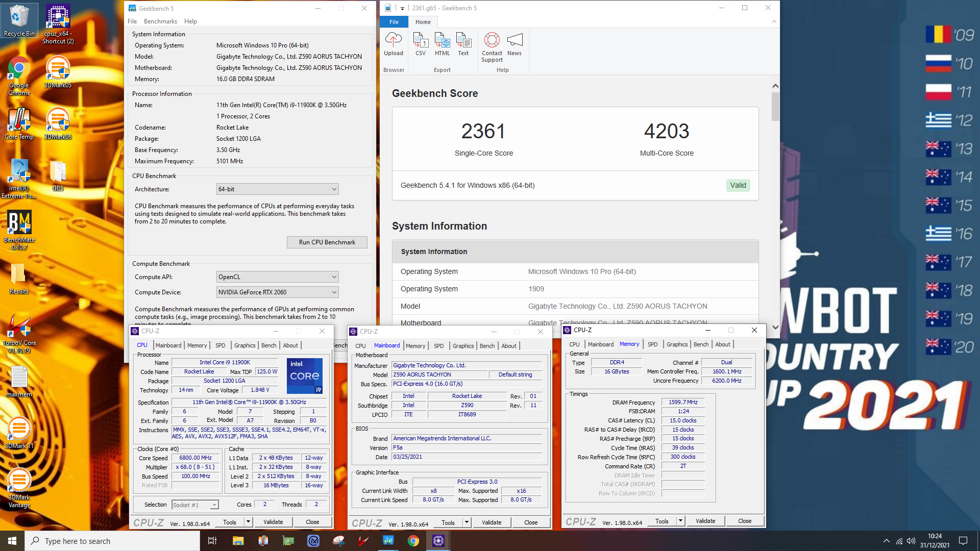The height and width of the screenshot is (551, 980).
Task: Open the Results folder on the desktop
Action: [19, 279]
